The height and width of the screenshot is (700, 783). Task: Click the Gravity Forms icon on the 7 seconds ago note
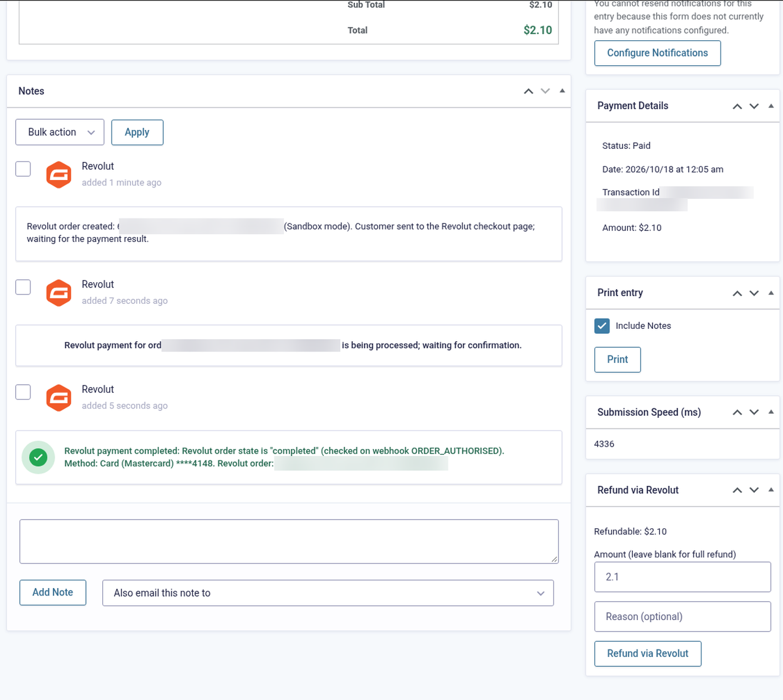click(59, 293)
